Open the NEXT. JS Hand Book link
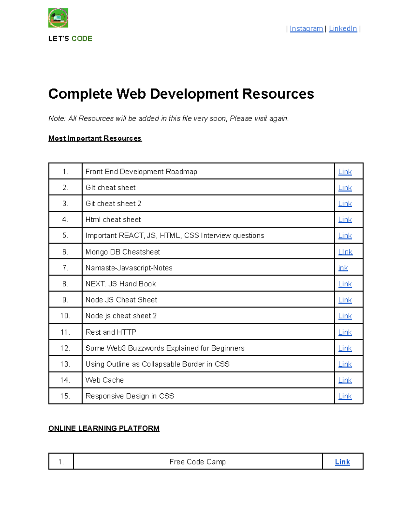The image size is (411, 532). (x=345, y=284)
